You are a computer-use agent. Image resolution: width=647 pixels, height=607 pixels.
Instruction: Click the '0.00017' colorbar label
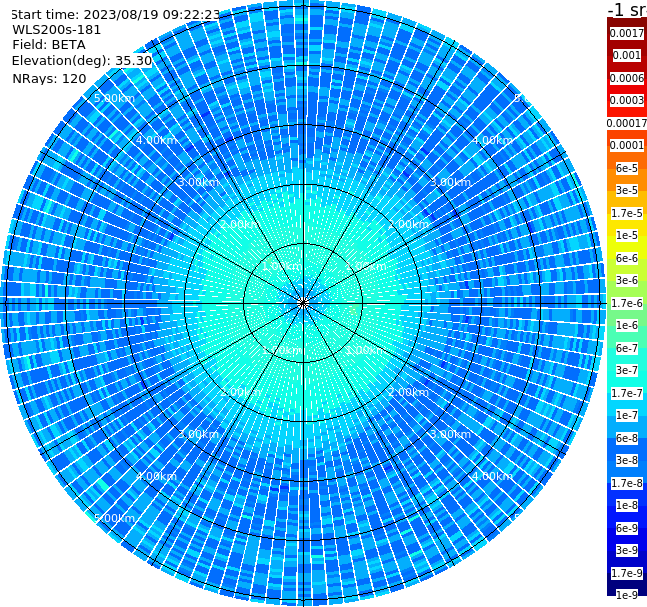(627, 123)
